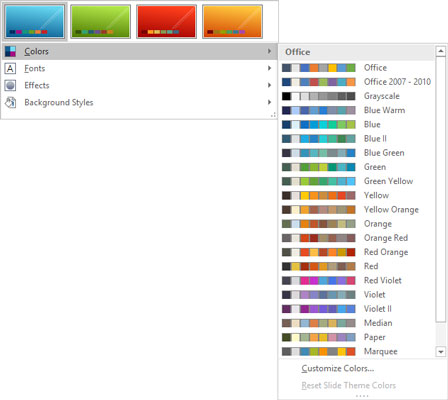Expand the Background Styles submenu arrow

[269, 102]
